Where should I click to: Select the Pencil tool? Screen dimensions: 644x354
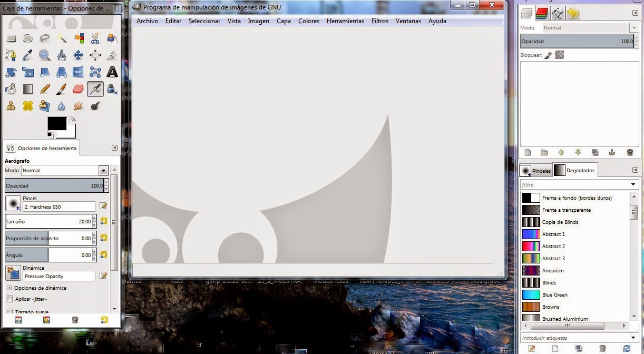pos(45,89)
